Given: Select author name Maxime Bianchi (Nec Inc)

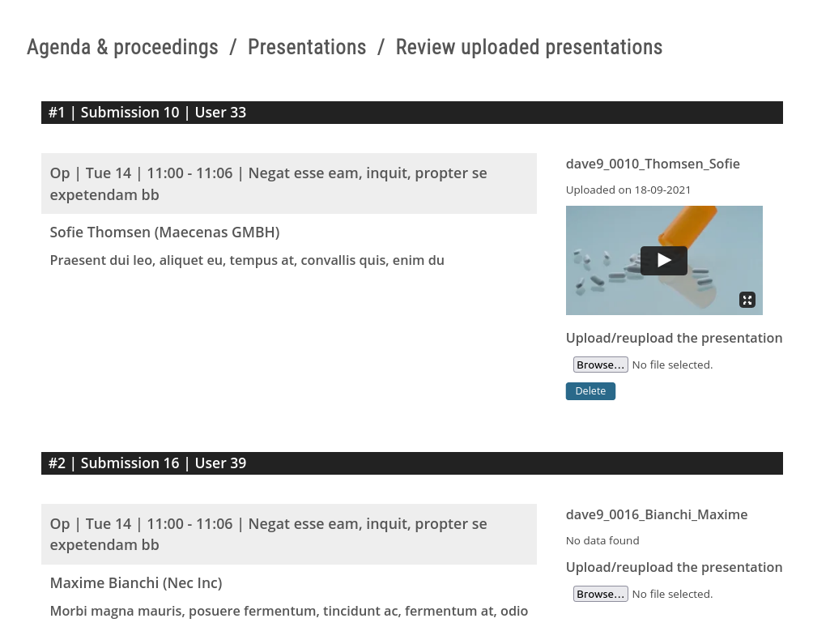Looking at the screenshot, I should [x=135, y=583].
